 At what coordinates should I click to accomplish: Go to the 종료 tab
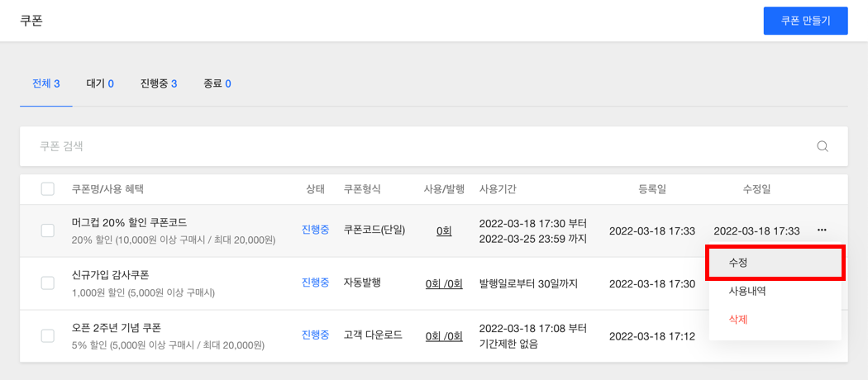coord(217,83)
